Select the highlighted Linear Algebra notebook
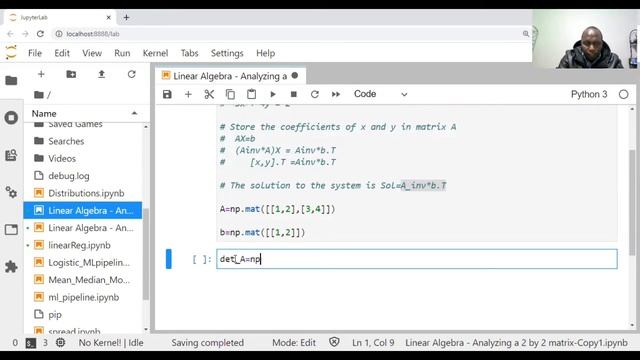The height and width of the screenshot is (360, 640). pos(83,211)
